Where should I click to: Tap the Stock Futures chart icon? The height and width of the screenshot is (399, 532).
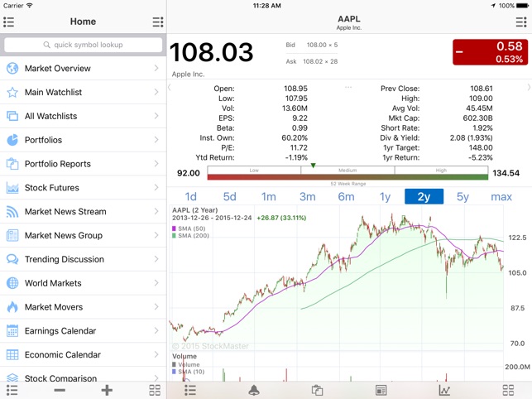pyautogui.click(x=12, y=187)
